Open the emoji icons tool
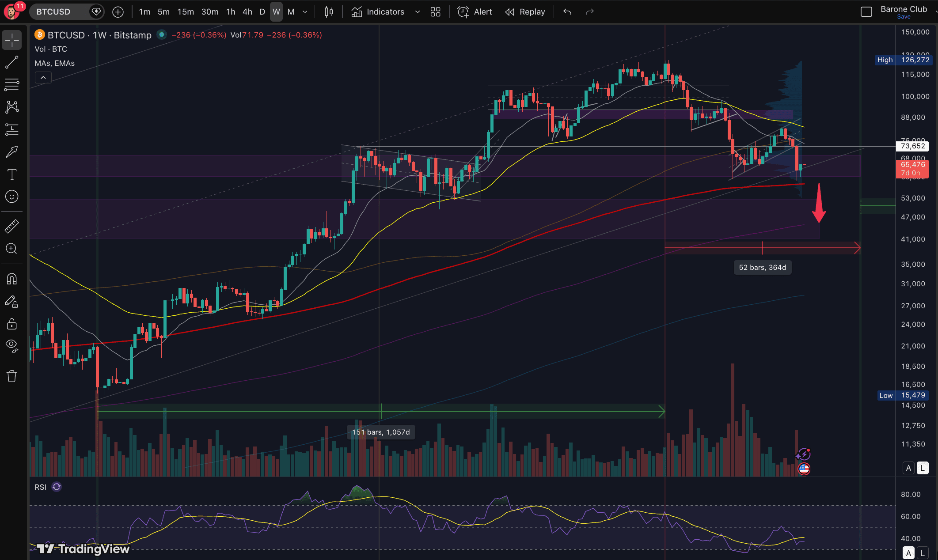Image resolution: width=938 pixels, height=560 pixels. point(12,197)
